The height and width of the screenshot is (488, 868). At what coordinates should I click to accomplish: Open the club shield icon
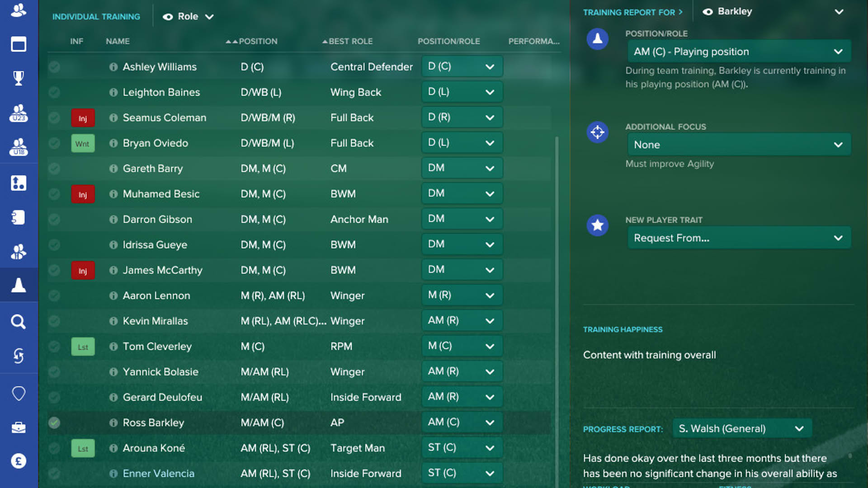[x=19, y=394]
